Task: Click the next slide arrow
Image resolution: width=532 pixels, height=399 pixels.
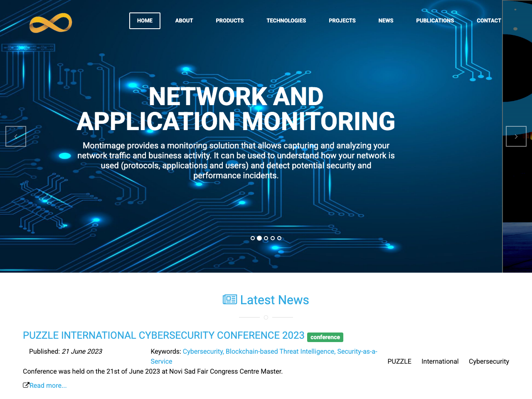Action: (x=516, y=136)
